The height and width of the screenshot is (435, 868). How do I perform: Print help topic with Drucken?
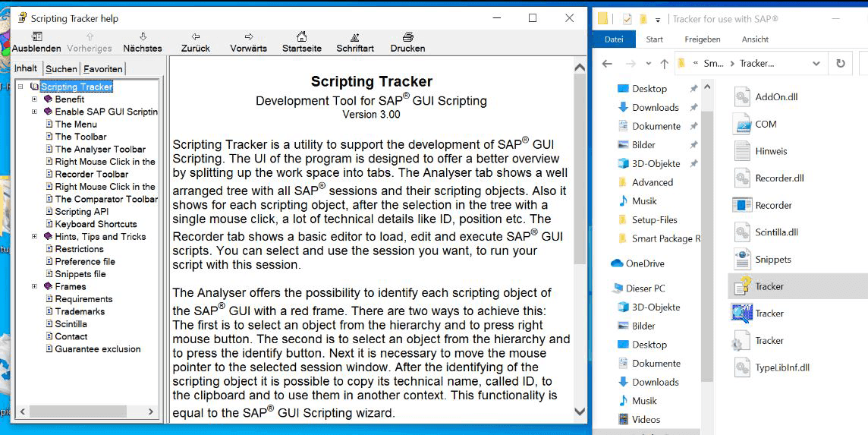pos(408,42)
